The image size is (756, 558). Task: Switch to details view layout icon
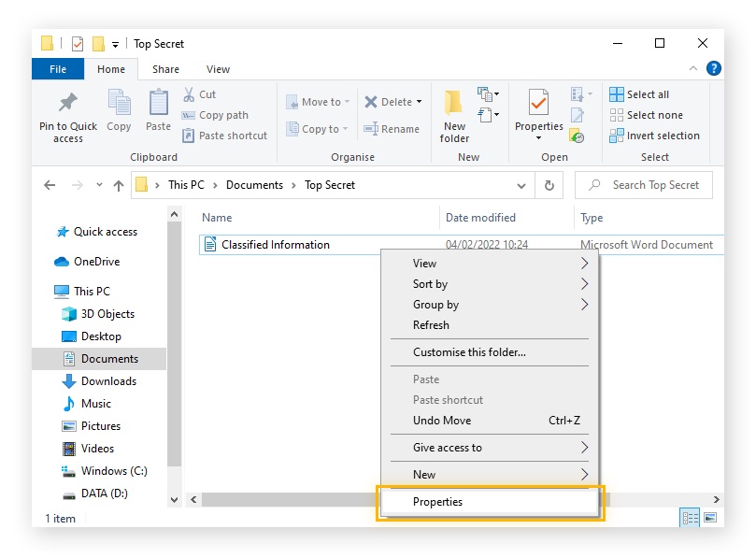pyautogui.click(x=690, y=518)
